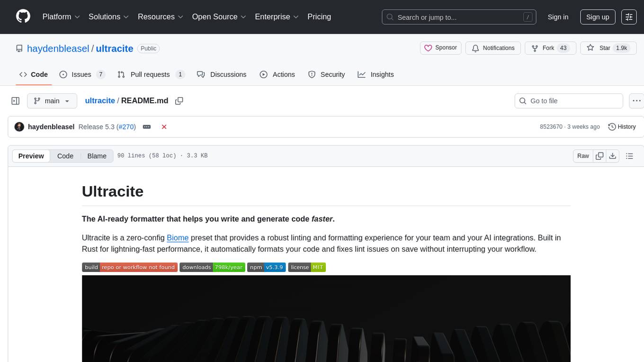Open the haydenbleasel owner link in the title
This screenshot has width=644, height=362.
tap(58, 48)
